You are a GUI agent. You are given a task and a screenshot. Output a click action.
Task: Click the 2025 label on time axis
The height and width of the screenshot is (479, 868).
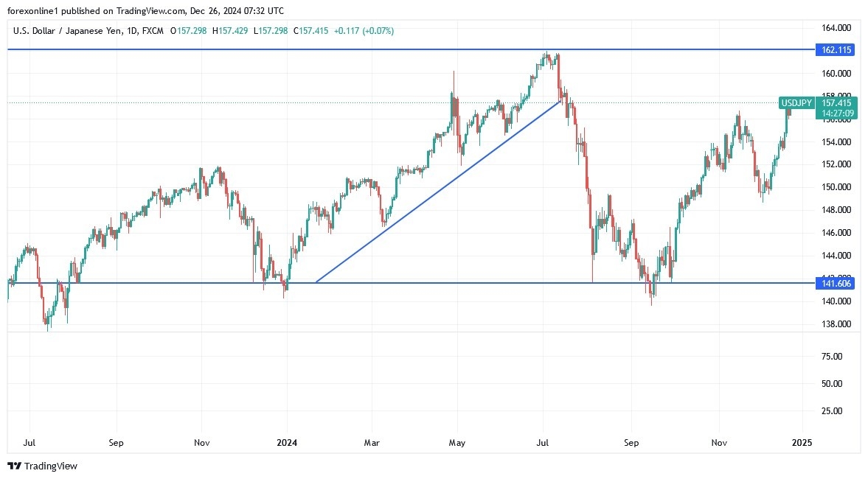coord(802,443)
